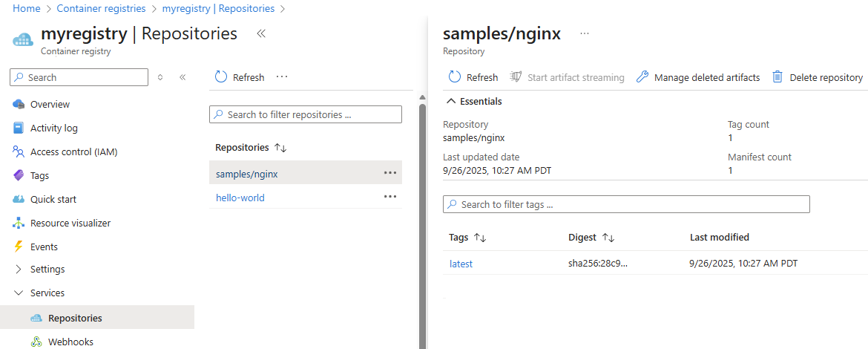The image size is (868, 349).
Task: Open Access control (IAM) page
Action: coord(73,151)
